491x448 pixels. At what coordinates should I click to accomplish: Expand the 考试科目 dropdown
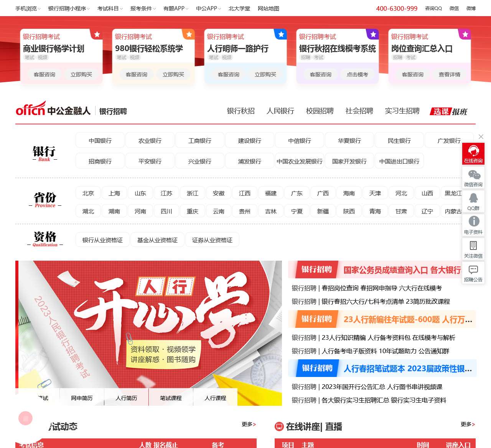(110, 8)
